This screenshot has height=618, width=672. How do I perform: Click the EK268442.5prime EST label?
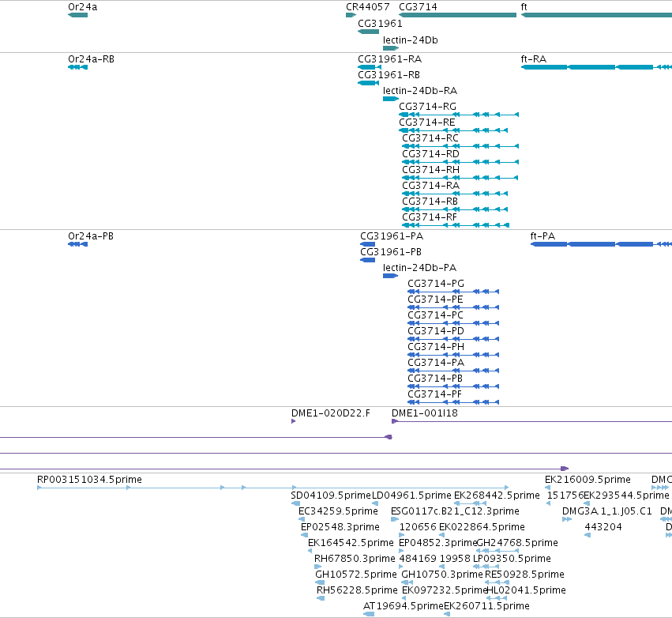pyautogui.click(x=497, y=496)
